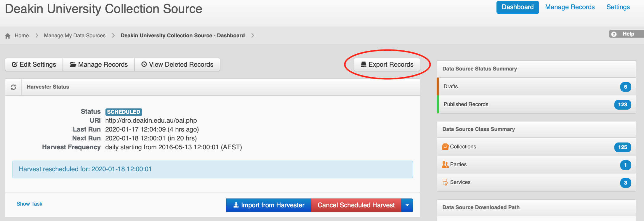Image resolution: width=644 pixels, height=221 pixels.
Task: Expand the Cancel Scheduled Harvest dropdown arrow
Action: point(407,205)
